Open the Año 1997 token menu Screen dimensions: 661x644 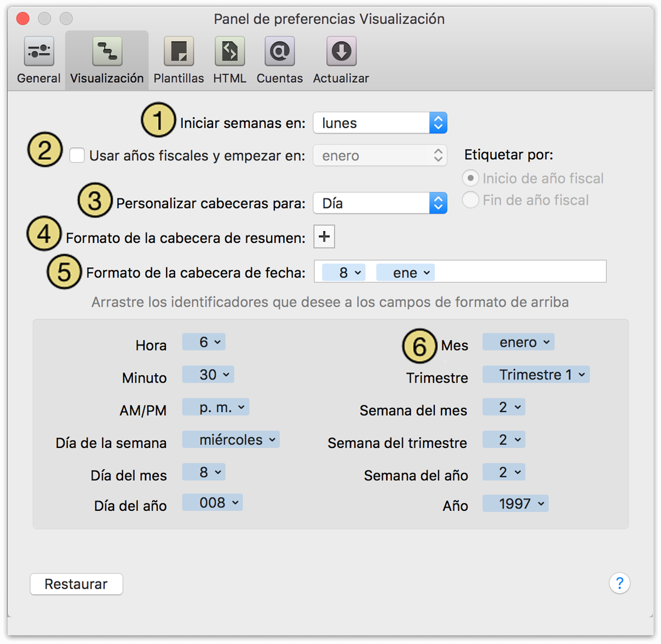(x=515, y=503)
